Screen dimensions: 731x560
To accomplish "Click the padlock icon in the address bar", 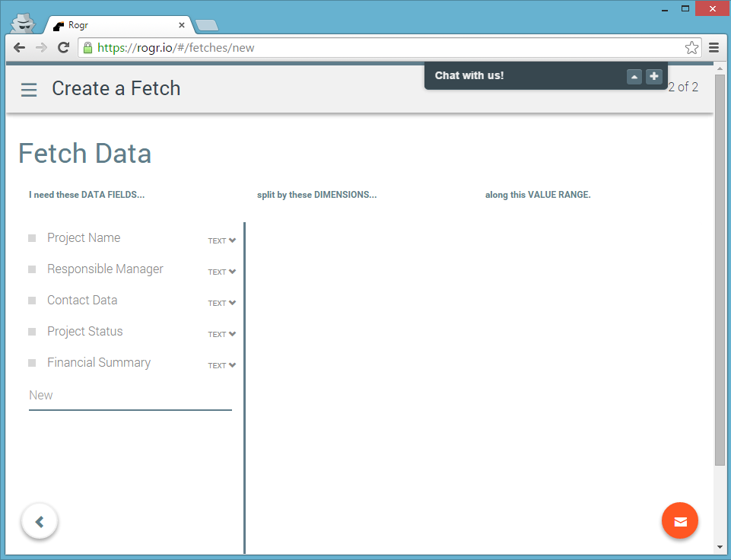I will point(90,47).
